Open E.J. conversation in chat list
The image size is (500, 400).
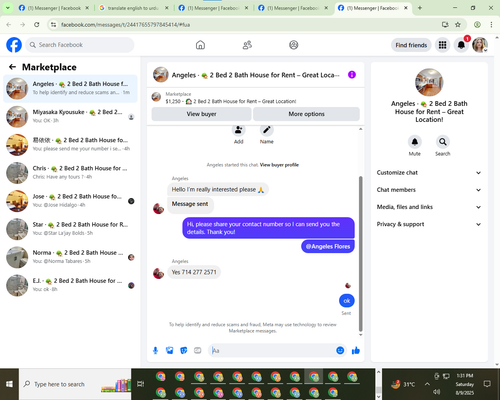70,285
